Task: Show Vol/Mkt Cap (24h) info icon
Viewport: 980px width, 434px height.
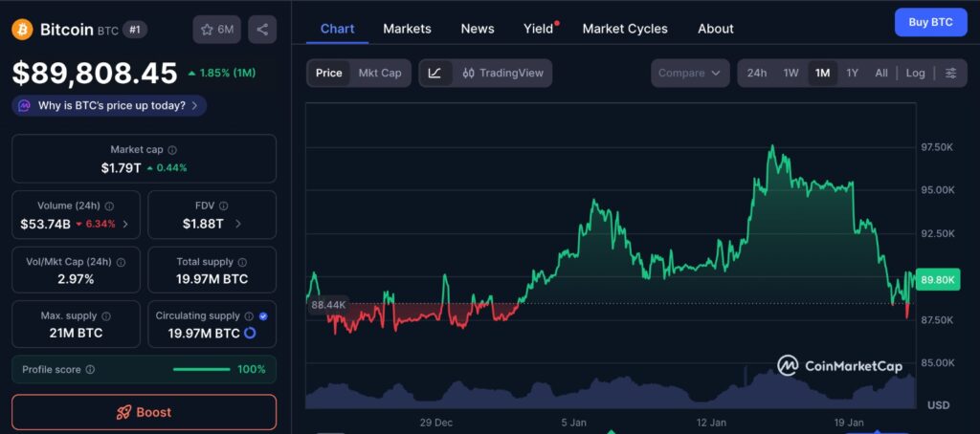Action: [x=122, y=262]
